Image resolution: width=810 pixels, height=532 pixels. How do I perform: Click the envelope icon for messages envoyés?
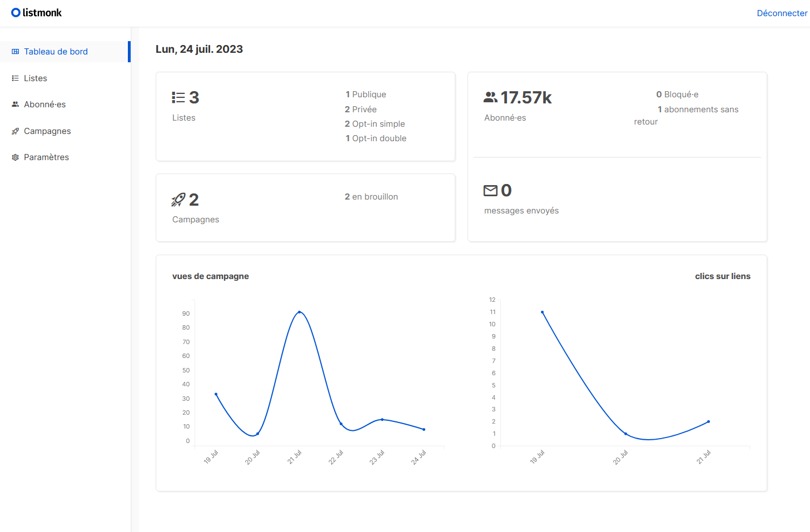(490, 191)
